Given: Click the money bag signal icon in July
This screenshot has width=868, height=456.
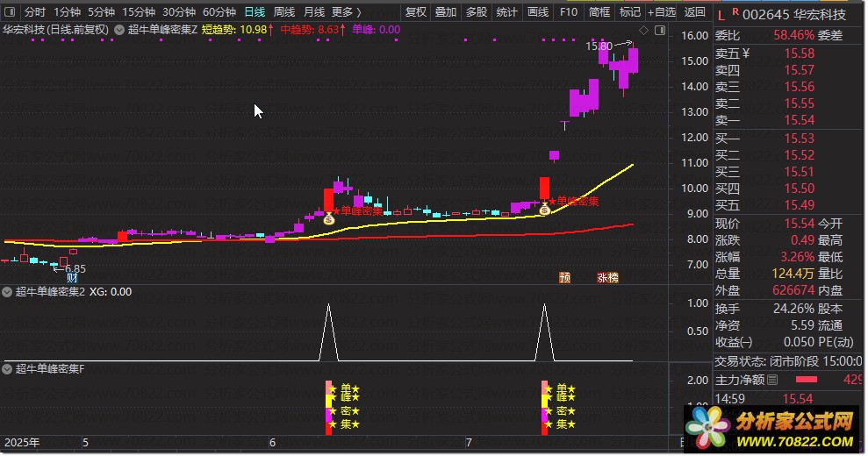Looking at the screenshot, I should [545, 210].
